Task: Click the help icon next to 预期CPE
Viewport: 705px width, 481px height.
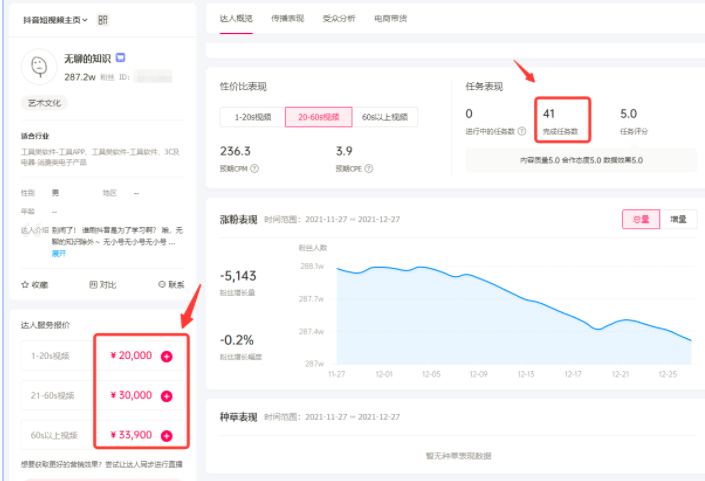Action: point(369,169)
